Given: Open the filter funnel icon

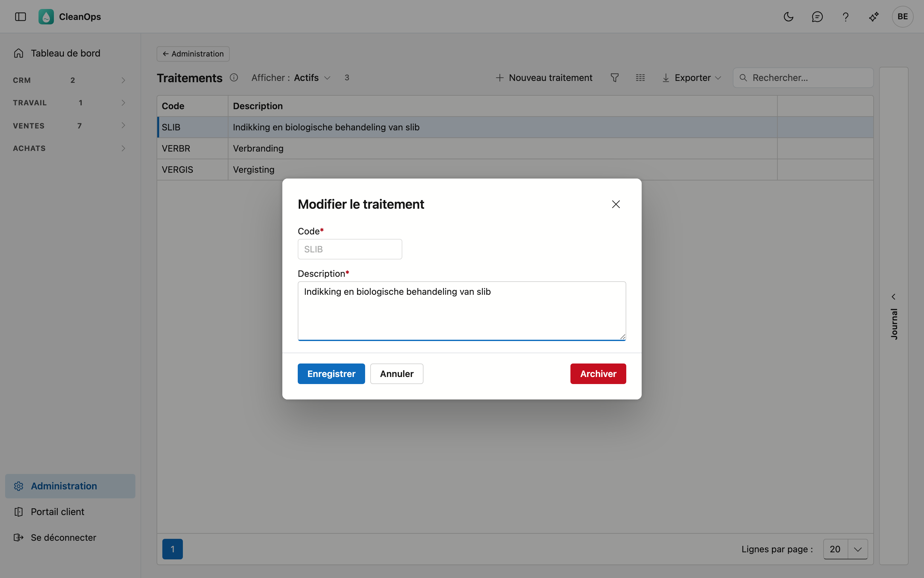Looking at the screenshot, I should tap(614, 78).
